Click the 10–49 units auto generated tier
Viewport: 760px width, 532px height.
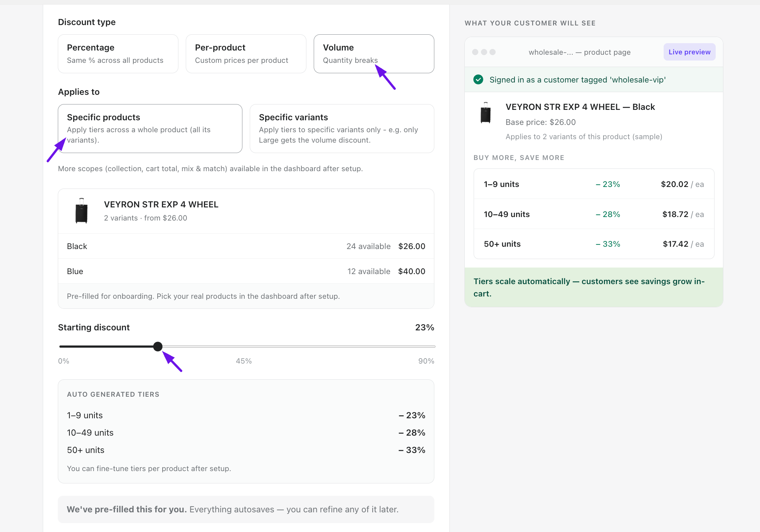[246, 433]
